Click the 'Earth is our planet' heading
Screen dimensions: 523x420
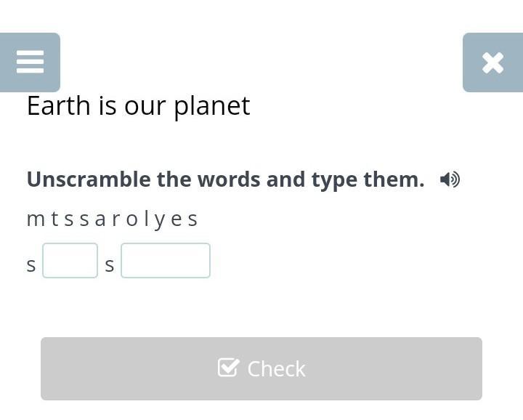pos(138,106)
